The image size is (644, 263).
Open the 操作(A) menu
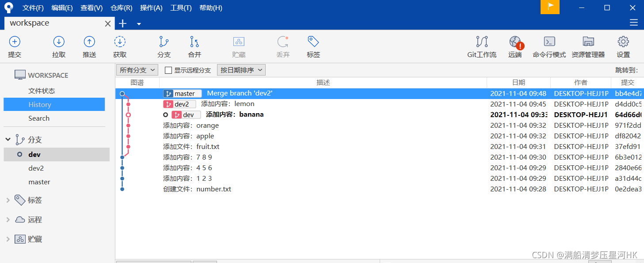click(x=151, y=8)
